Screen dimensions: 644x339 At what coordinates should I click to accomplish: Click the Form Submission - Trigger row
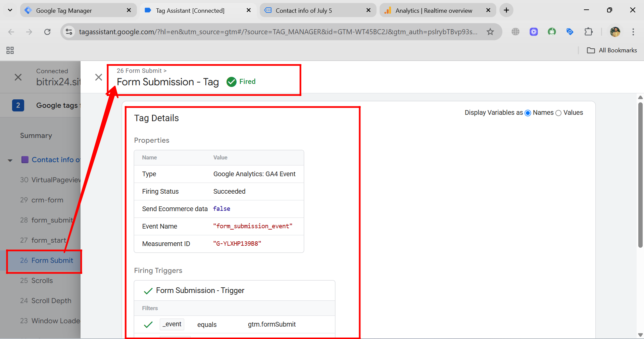(234, 291)
